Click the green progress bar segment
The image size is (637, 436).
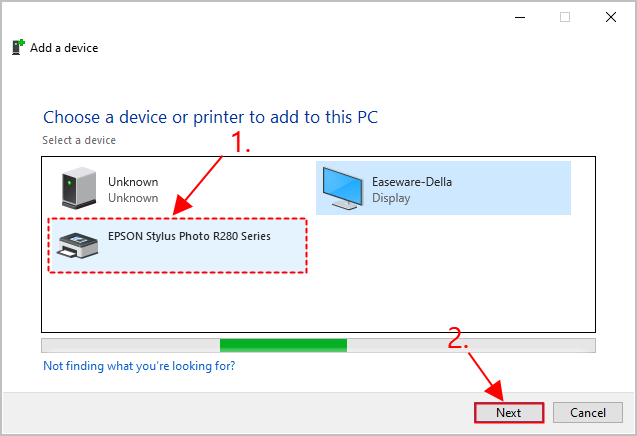click(283, 345)
